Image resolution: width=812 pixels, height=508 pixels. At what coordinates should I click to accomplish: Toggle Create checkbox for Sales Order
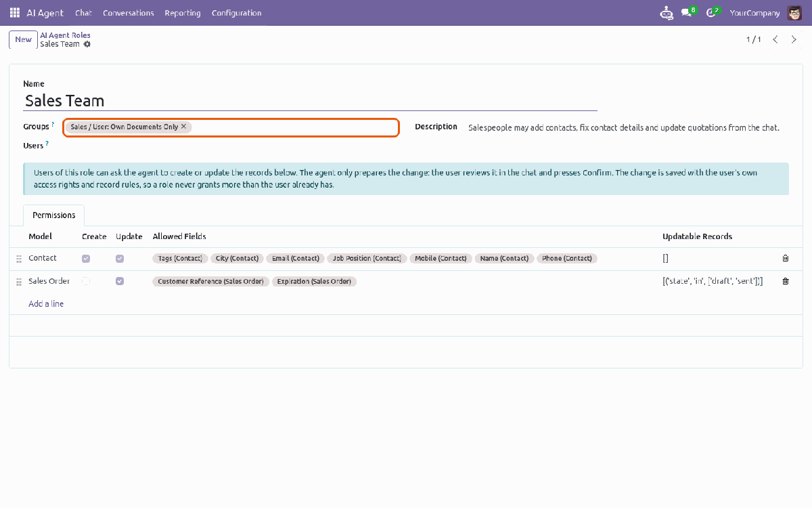(x=86, y=281)
